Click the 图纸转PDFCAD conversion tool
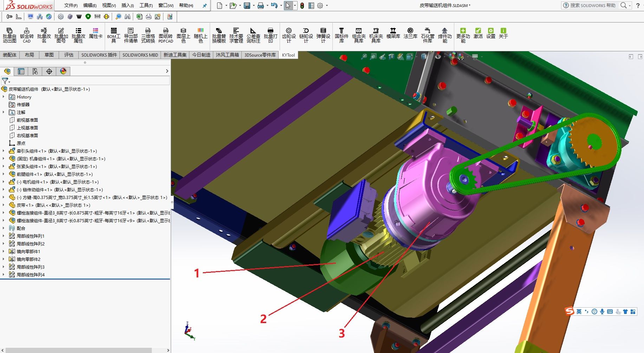The width and height of the screenshot is (644, 353). (x=165, y=35)
